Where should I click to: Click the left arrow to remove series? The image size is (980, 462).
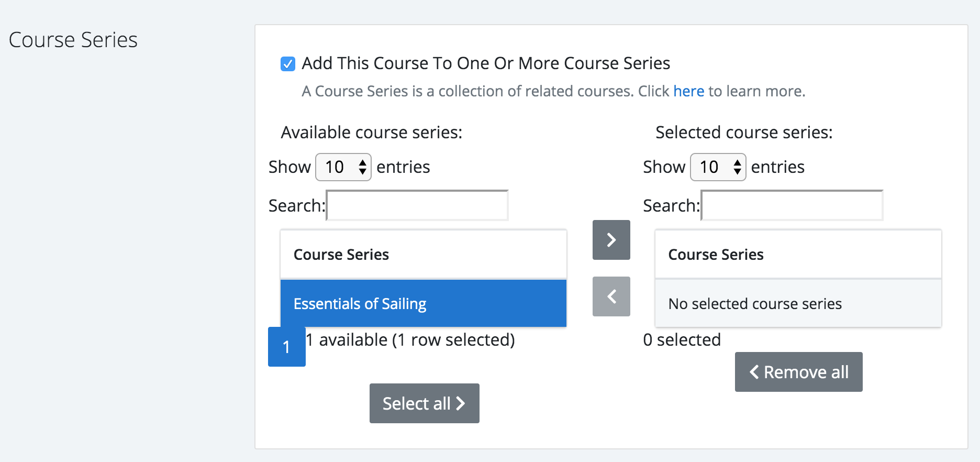click(611, 296)
